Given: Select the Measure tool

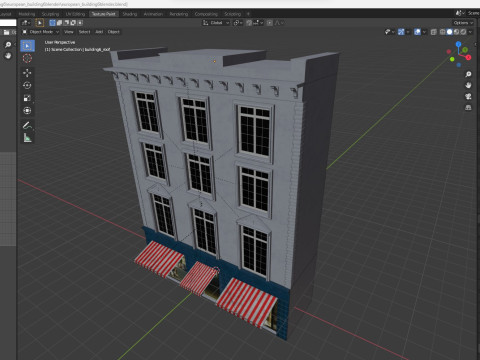Looking at the screenshot, I should click(x=27, y=138).
